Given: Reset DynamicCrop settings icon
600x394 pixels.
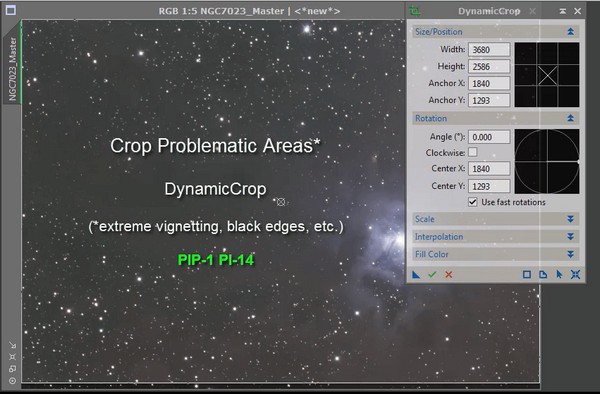Looking at the screenshot, I should pos(575,274).
